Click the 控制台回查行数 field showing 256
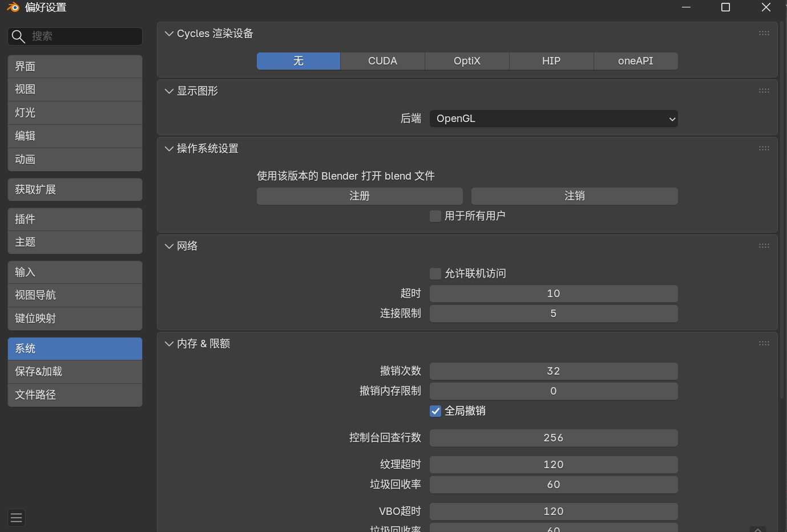Image resolution: width=787 pixels, height=532 pixels. tap(554, 438)
